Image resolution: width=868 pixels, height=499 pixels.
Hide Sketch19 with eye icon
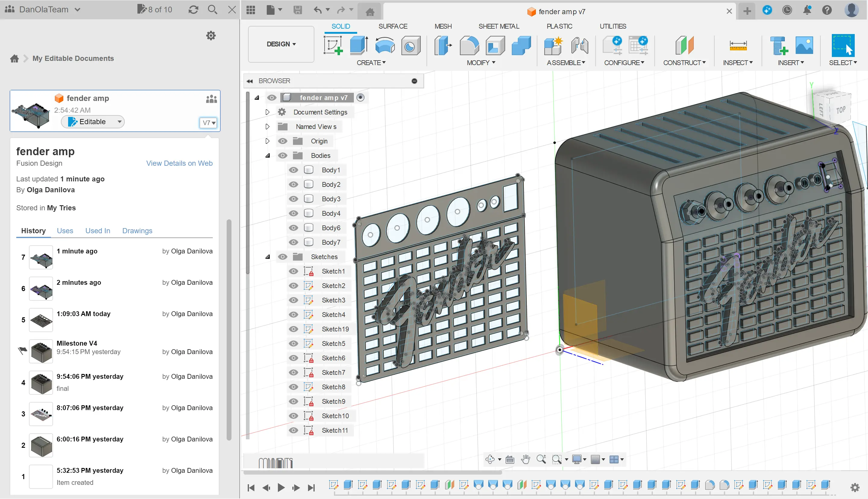[x=293, y=329]
